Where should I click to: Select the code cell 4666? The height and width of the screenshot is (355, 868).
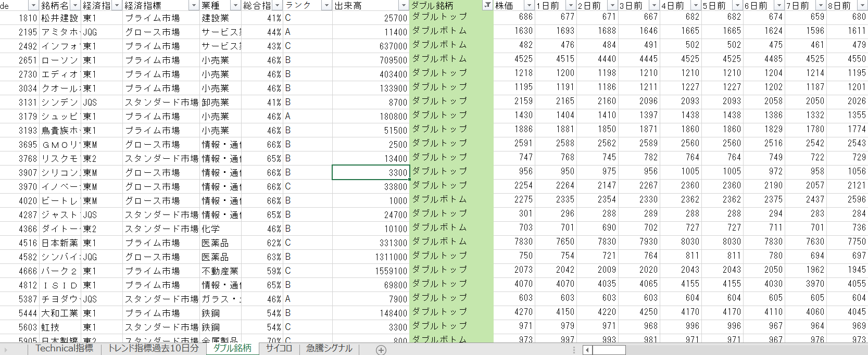click(20, 271)
